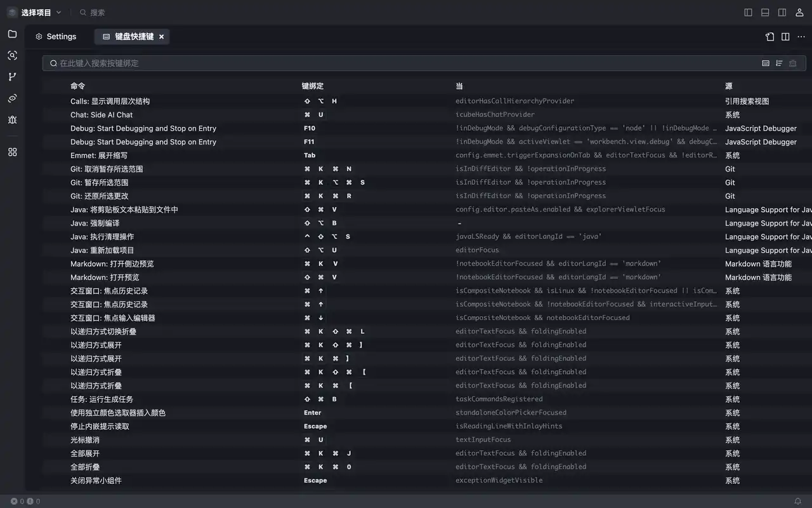Click the taskCommandsRegistered when clause
Image resolution: width=812 pixels, height=508 pixels.
(499, 399)
